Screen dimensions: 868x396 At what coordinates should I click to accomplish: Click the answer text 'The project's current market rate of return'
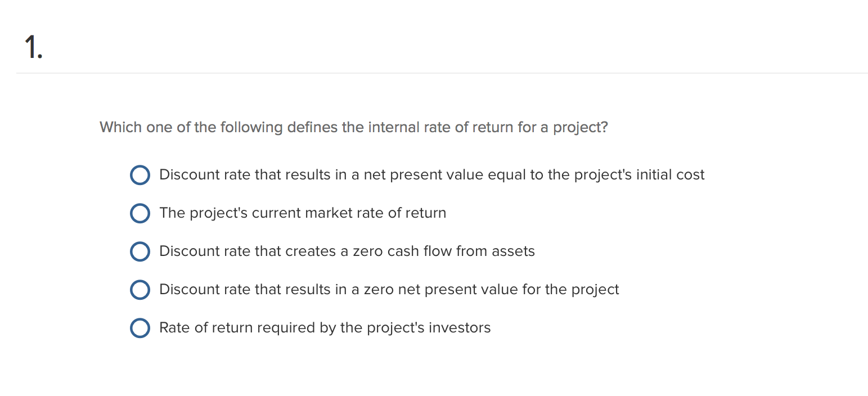pyautogui.click(x=303, y=213)
